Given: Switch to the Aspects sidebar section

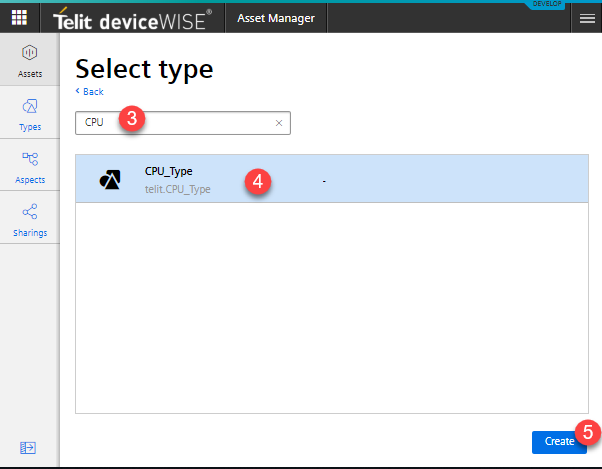Looking at the screenshot, I should [30, 165].
